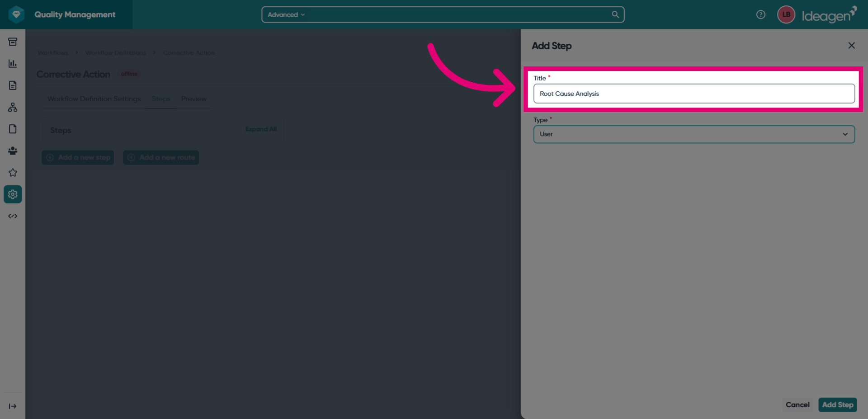Click the Ideagen brand logo
This screenshot has width=868, height=419.
(829, 14)
